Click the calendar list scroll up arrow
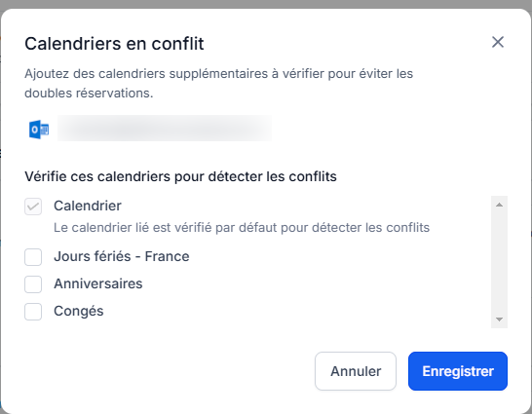 (499, 205)
